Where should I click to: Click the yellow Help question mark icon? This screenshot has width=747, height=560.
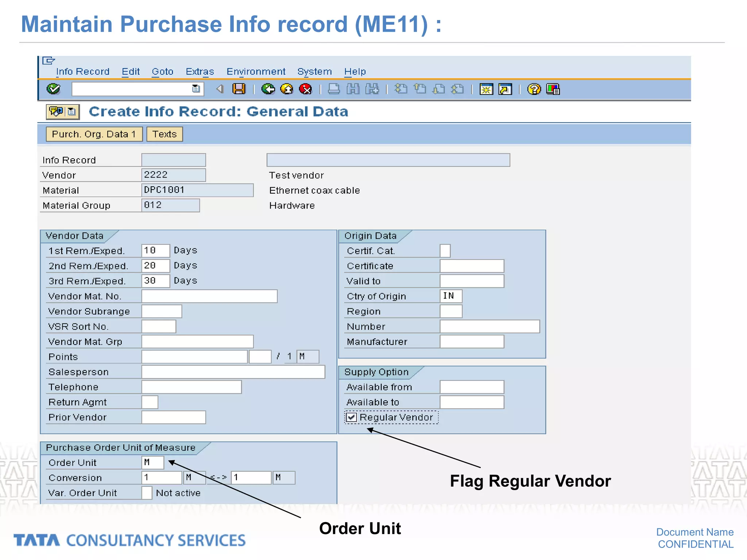[x=534, y=89]
